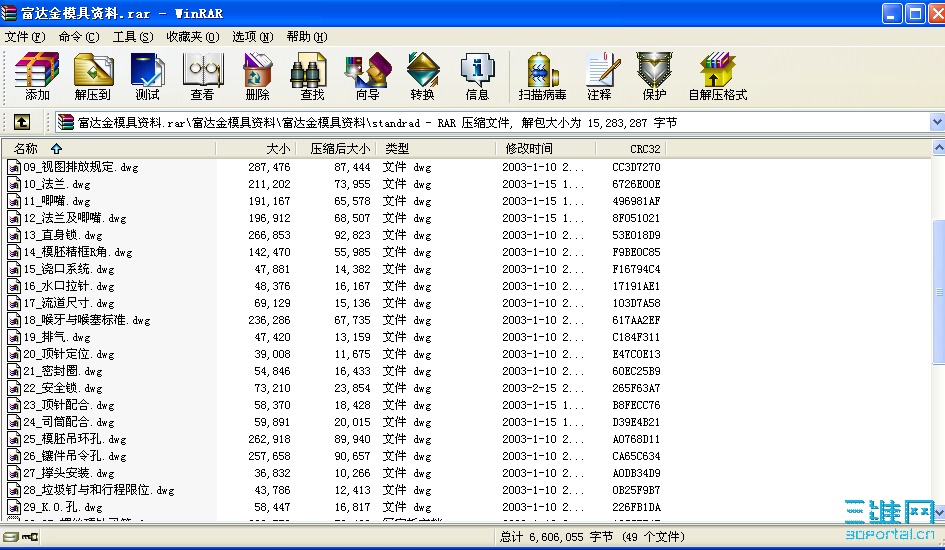
Task: Sort by Packed size (压缩后大小) header
Action: [336, 148]
